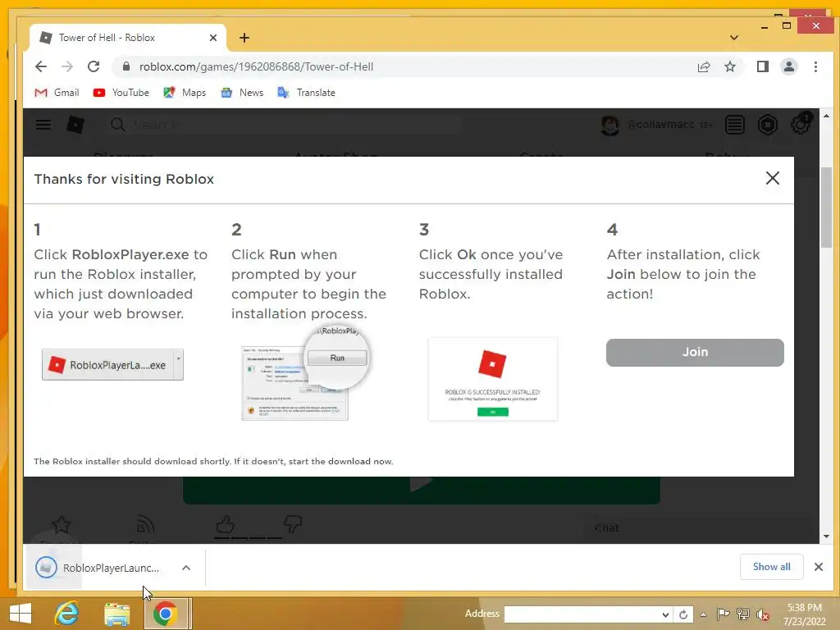Open Chrome three-dot menu
This screenshot has width=840, height=630.
point(815,66)
